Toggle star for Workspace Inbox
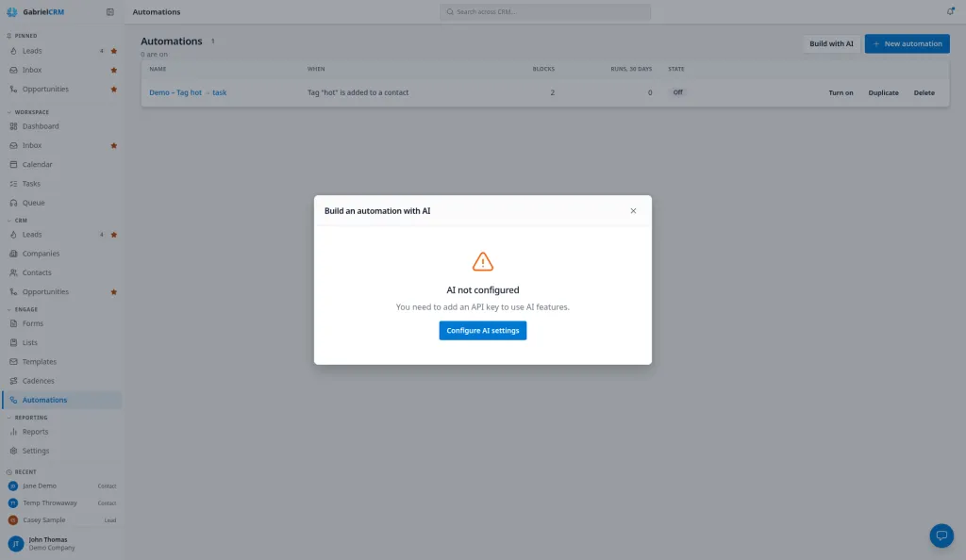The image size is (966, 560). click(114, 146)
